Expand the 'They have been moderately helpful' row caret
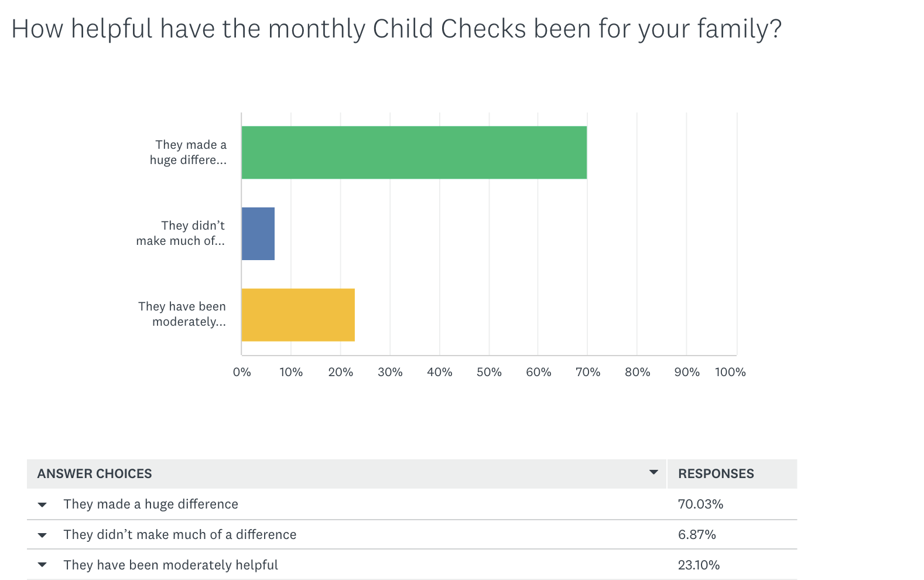924x580 pixels. [42, 565]
